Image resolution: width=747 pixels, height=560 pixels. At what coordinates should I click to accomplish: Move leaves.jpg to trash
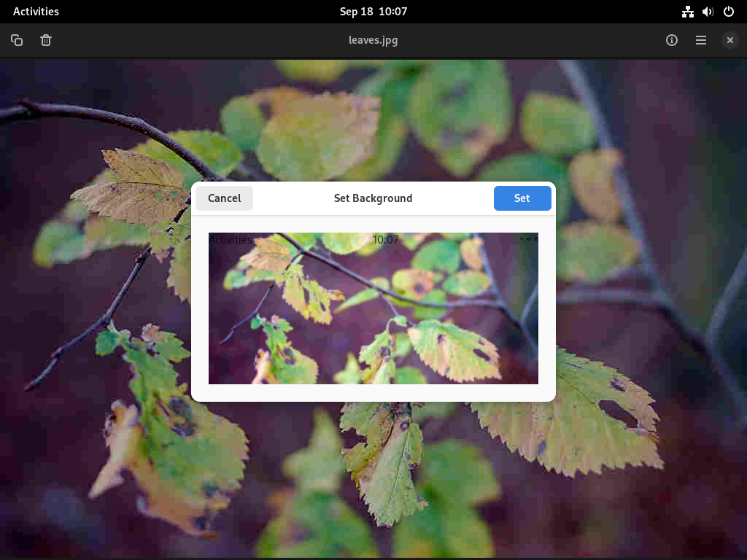[x=46, y=41]
